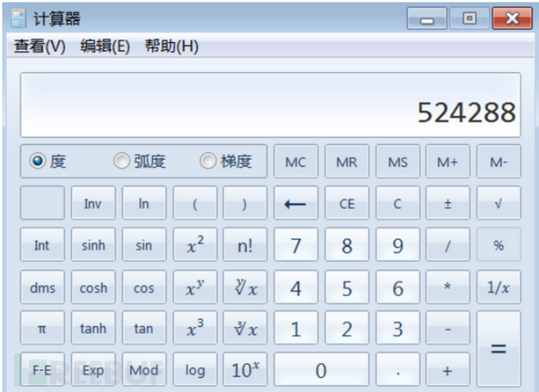Image resolution: width=539 pixels, height=392 pixels.
Task: Click the CE clear entry button
Action: (346, 204)
